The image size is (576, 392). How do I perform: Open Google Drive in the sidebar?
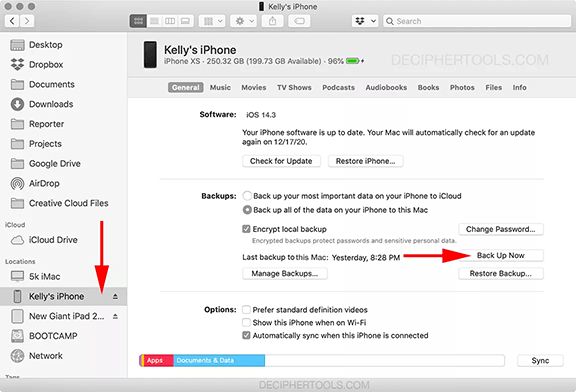click(x=64, y=164)
